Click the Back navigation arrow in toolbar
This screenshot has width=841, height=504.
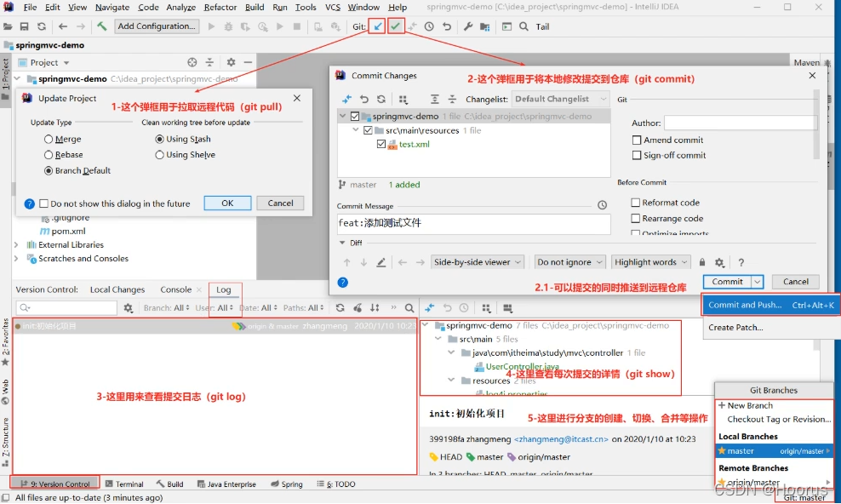63,26
